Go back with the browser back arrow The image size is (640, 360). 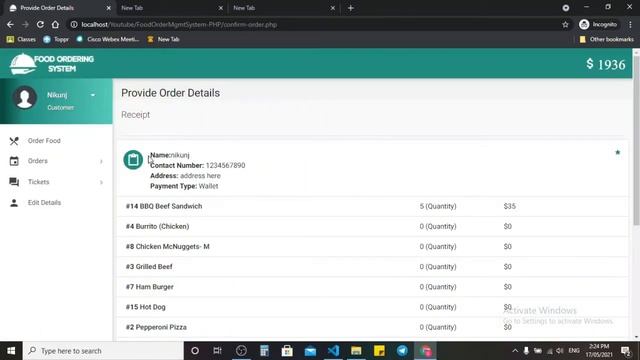[x=10, y=24]
